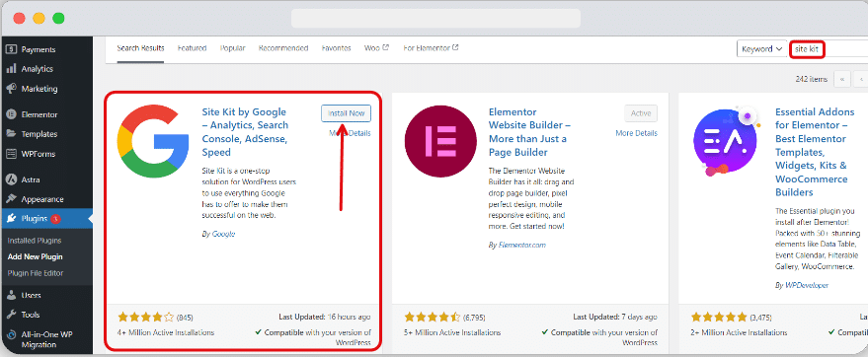The image size is (868, 357).
Task: Click the 5+ Million Active Installations text
Action: 453,332
